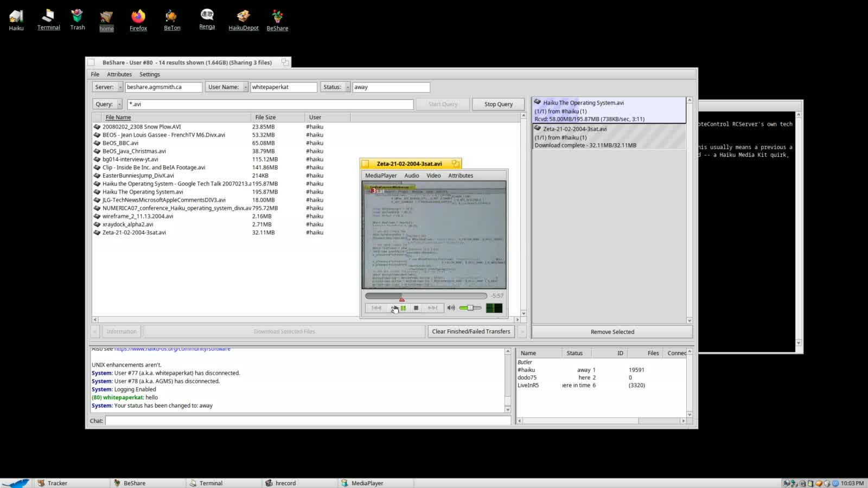Image resolution: width=868 pixels, height=488 pixels.
Task: Zoom the BeShare window via tab button
Action: coord(285,62)
